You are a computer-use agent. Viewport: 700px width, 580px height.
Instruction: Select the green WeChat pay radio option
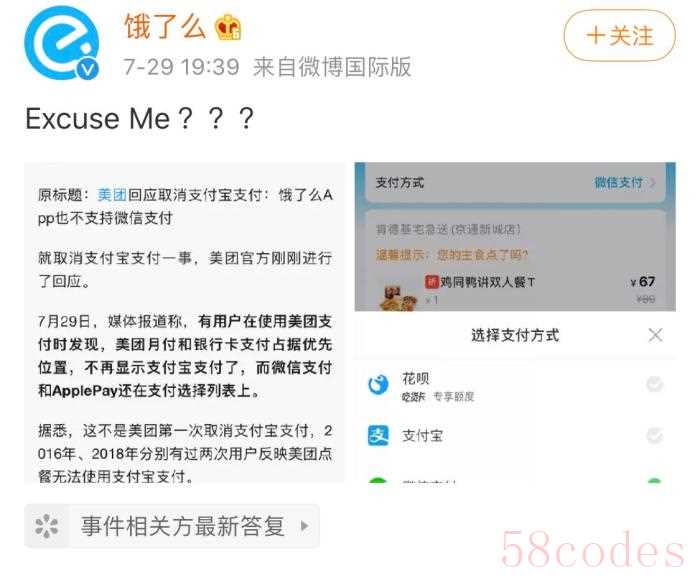[x=654, y=480]
